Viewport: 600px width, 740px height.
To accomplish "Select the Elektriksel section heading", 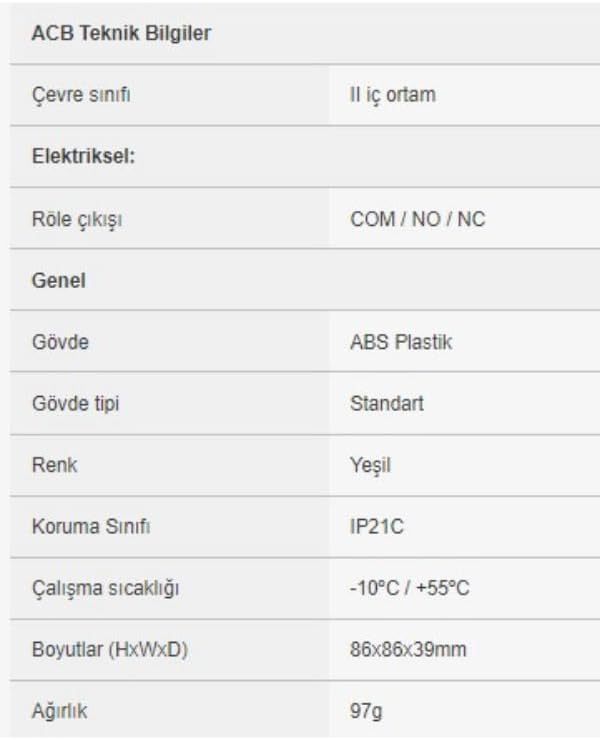I will click(x=83, y=156).
